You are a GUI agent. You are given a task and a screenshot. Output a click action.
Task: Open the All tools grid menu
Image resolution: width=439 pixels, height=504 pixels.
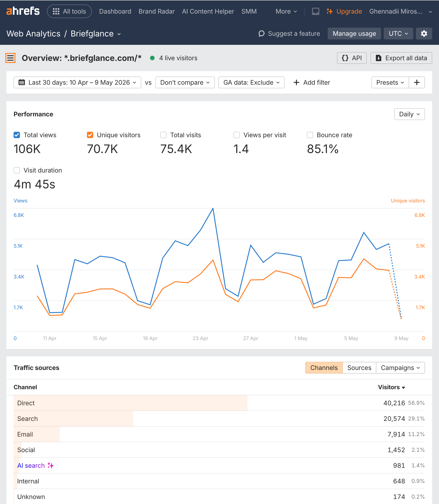69,11
